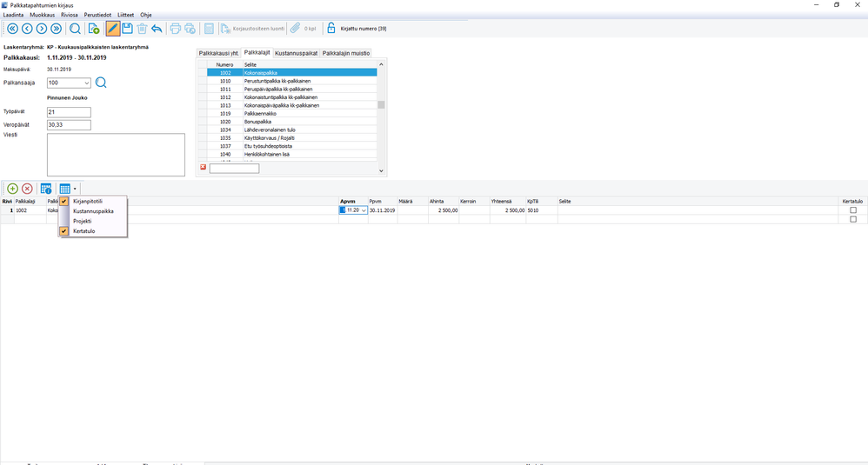Clear the filter with the small red X
868x465 pixels.
point(204,167)
